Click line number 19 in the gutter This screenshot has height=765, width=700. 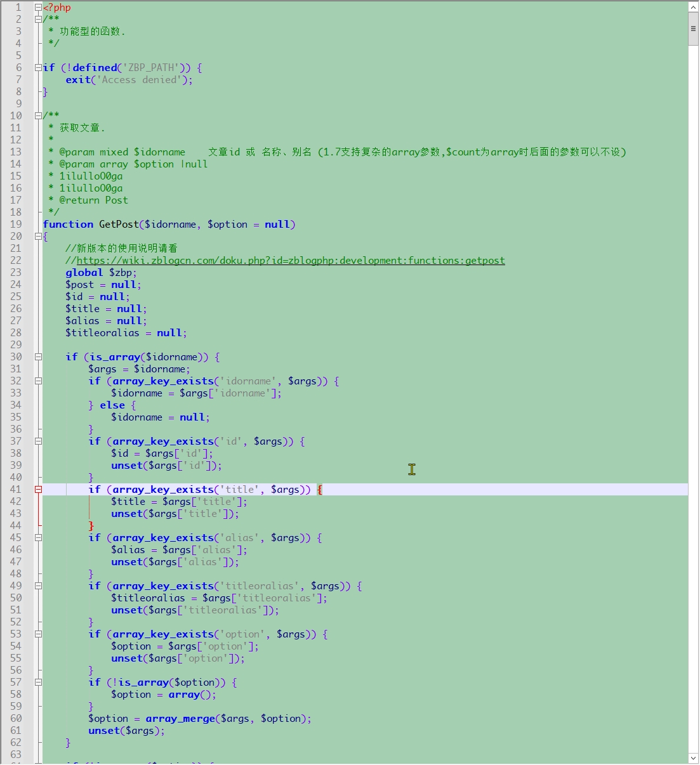tap(16, 225)
